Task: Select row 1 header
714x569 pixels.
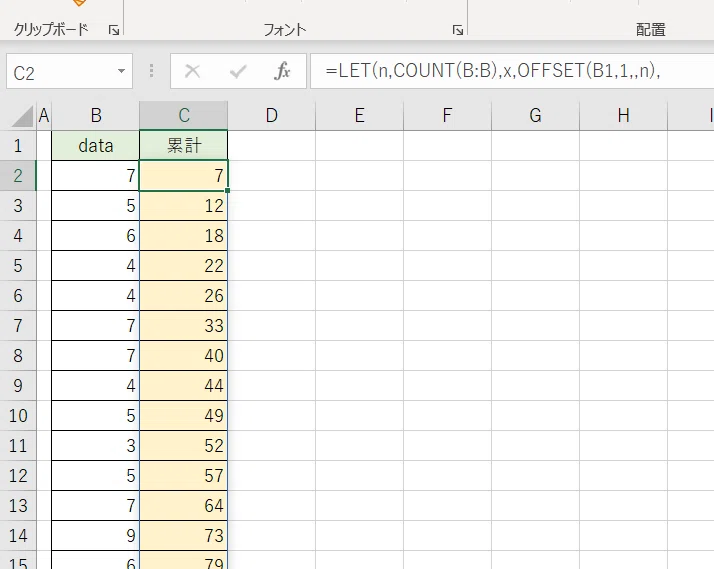Action: point(18,146)
